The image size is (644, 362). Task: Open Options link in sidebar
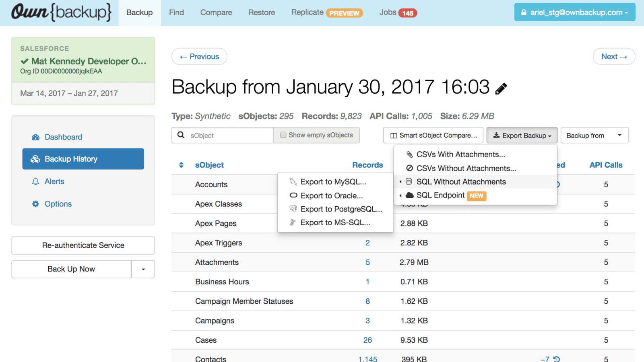click(x=58, y=204)
